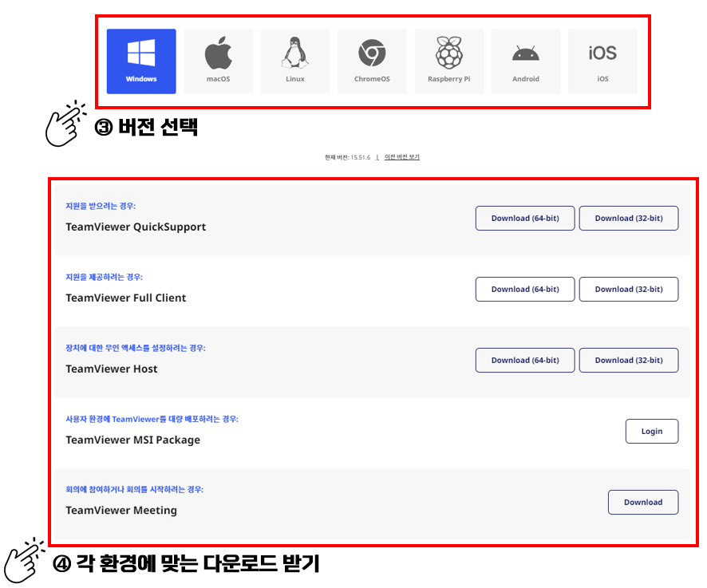Select the iOS platform icon
Image resolution: width=707 pixels, height=588 pixels.
(602, 52)
